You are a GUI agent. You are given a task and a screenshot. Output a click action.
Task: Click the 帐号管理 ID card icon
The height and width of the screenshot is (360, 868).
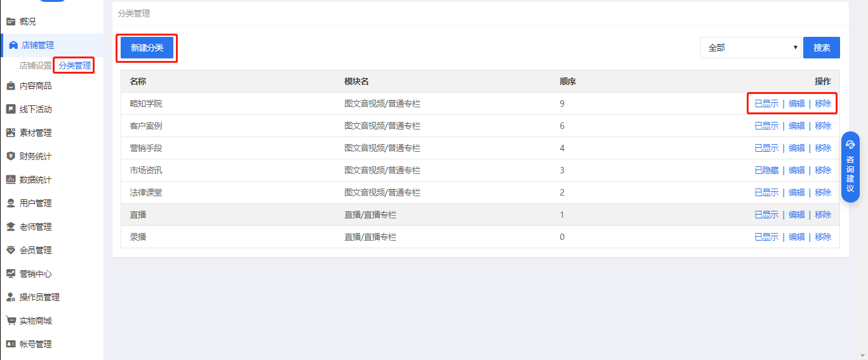tap(11, 344)
